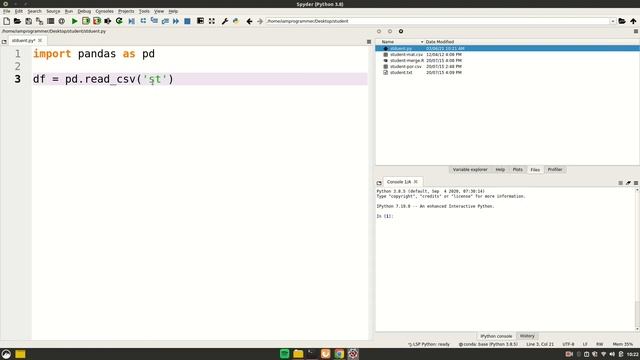Switch to Help pane tab
Image resolution: width=640 pixels, height=360 pixels.
point(500,169)
